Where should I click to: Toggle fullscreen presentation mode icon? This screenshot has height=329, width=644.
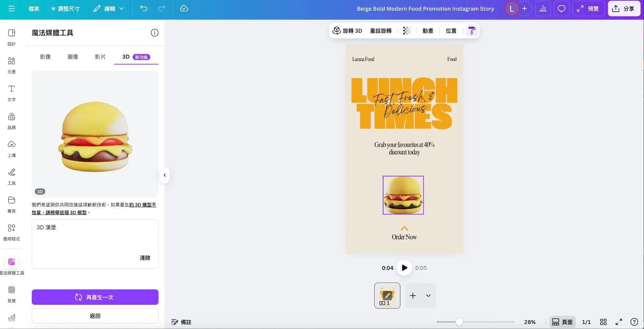click(x=619, y=322)
